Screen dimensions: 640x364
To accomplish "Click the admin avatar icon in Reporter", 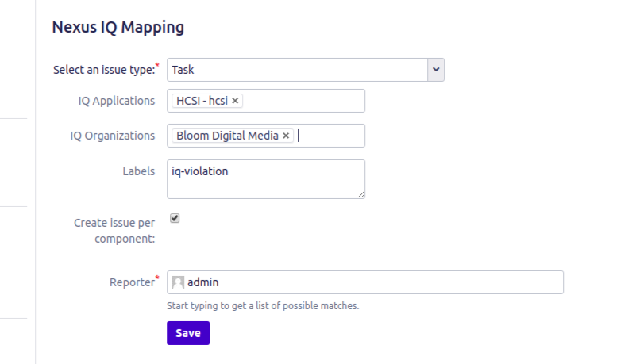I will tap(179, 282).
